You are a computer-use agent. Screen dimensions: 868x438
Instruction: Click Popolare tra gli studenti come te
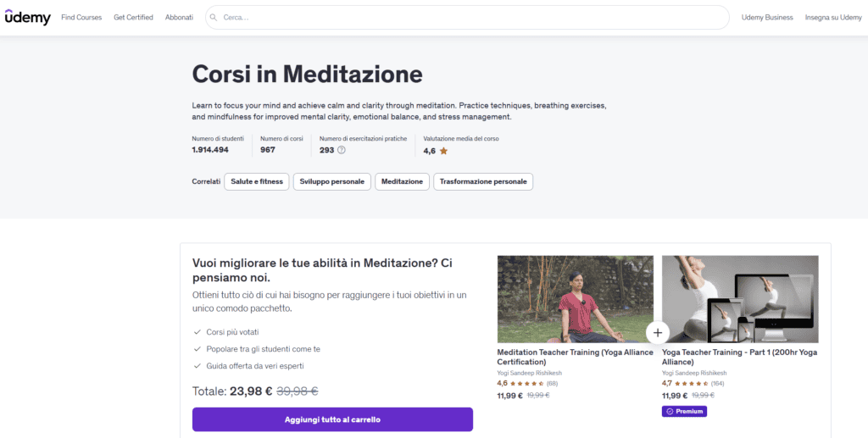[264, 350]
